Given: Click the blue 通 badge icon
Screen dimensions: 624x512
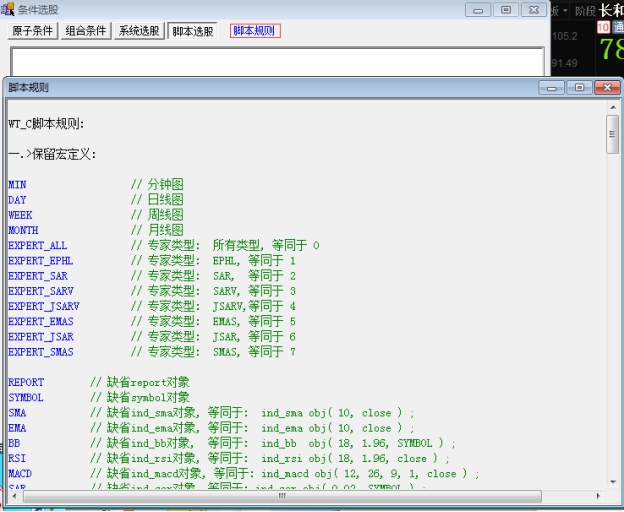Looking at the screenshot, I should point(618,27).
